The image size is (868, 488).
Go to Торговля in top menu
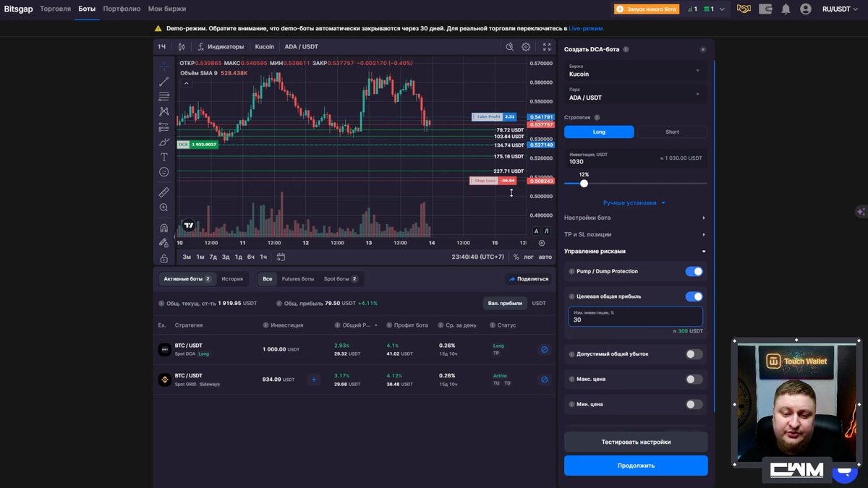[56, 9]
